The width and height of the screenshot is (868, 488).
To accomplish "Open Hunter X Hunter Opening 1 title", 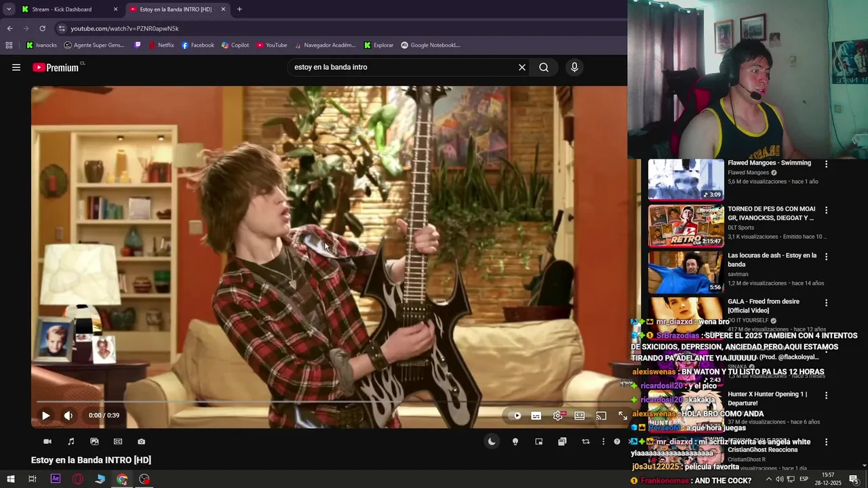I will [768, 399].
